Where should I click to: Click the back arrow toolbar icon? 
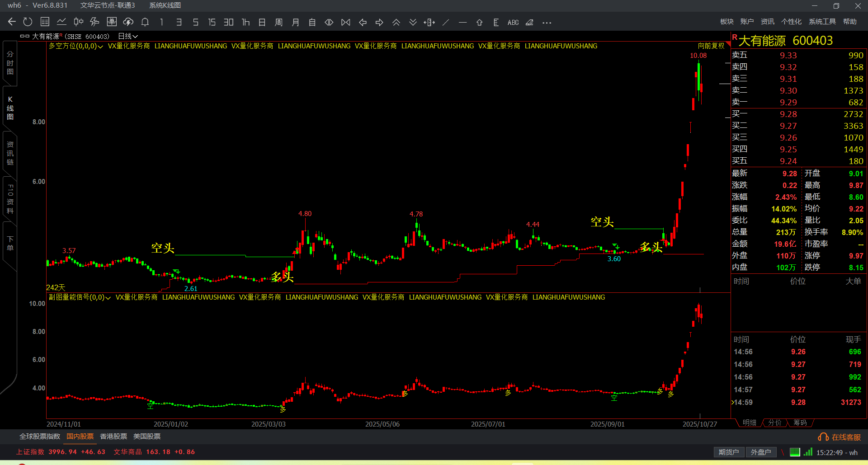pos(12,22)
